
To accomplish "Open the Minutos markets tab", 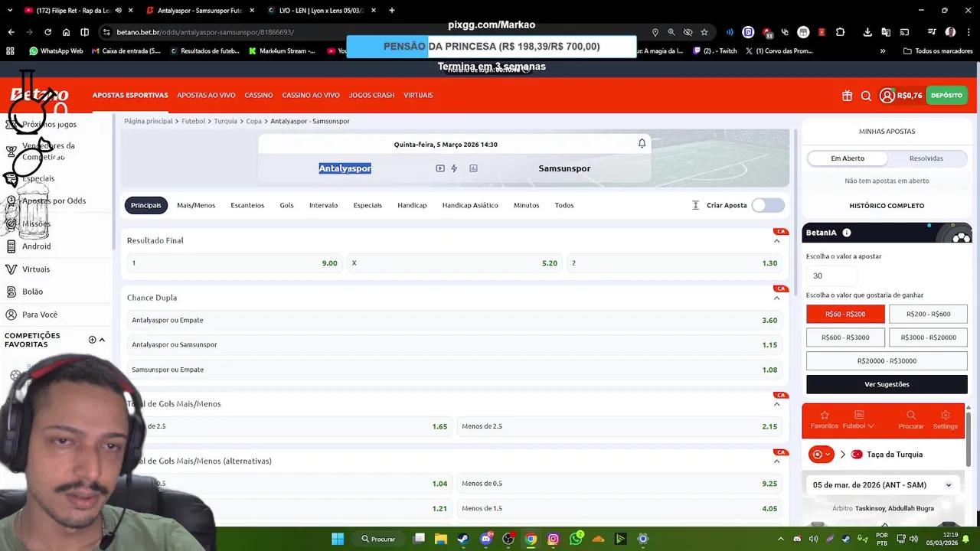I will tap(526, 205).
